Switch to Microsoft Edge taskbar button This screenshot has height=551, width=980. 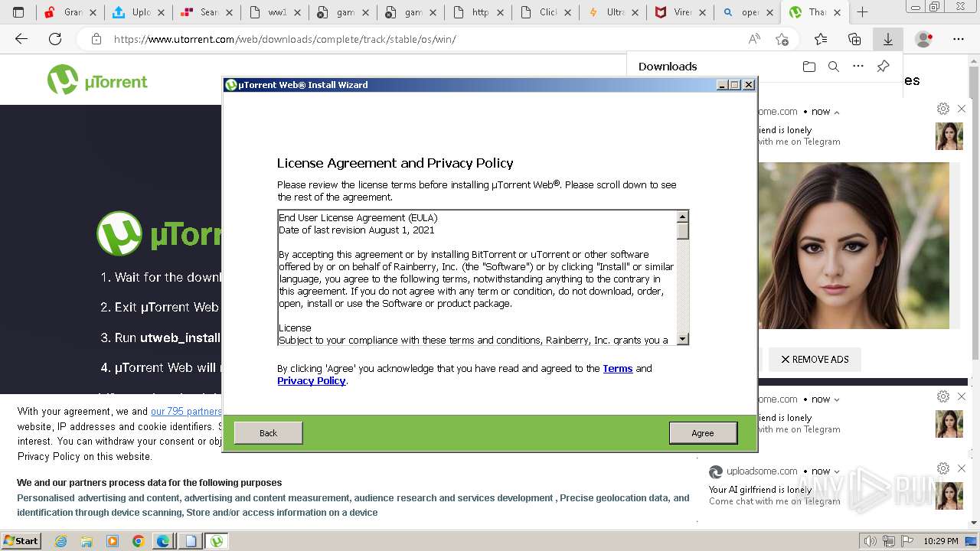[163, 541]
